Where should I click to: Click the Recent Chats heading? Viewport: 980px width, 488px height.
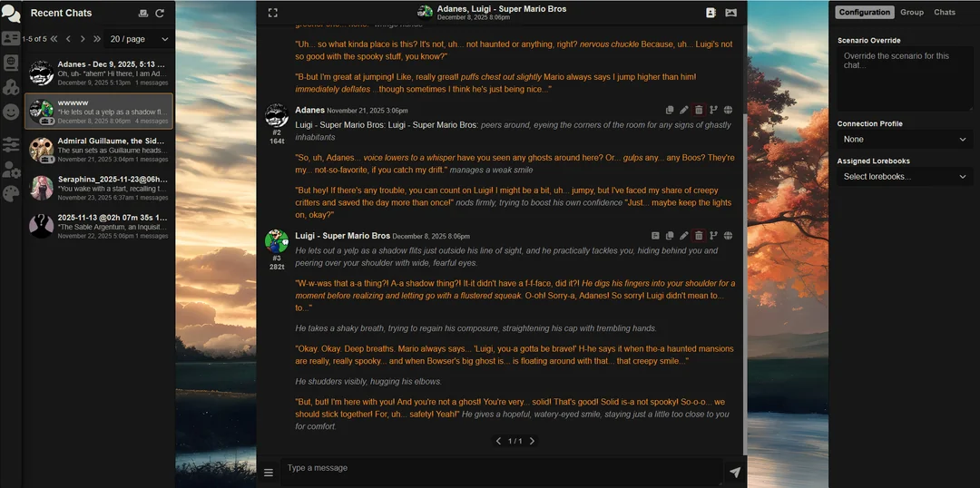(62, 13)
